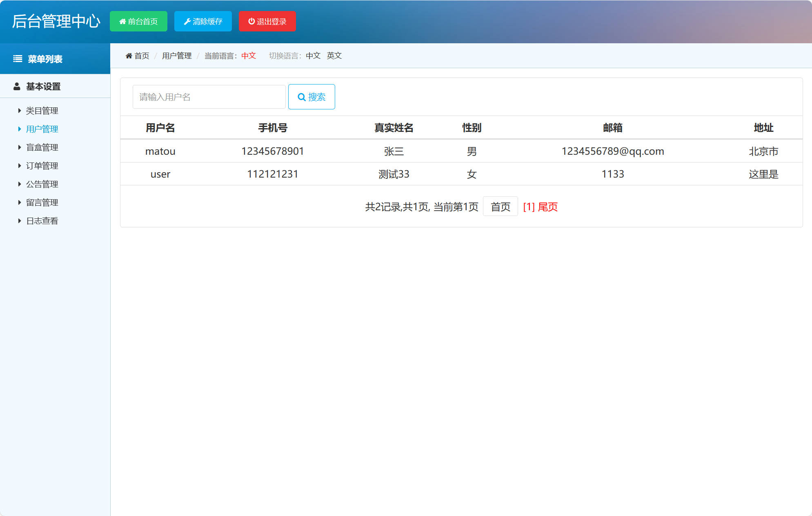This screenshot has height=516, width=812.
Task: Click the house icon in the breadcrumb
Action: tap(129, 55)
